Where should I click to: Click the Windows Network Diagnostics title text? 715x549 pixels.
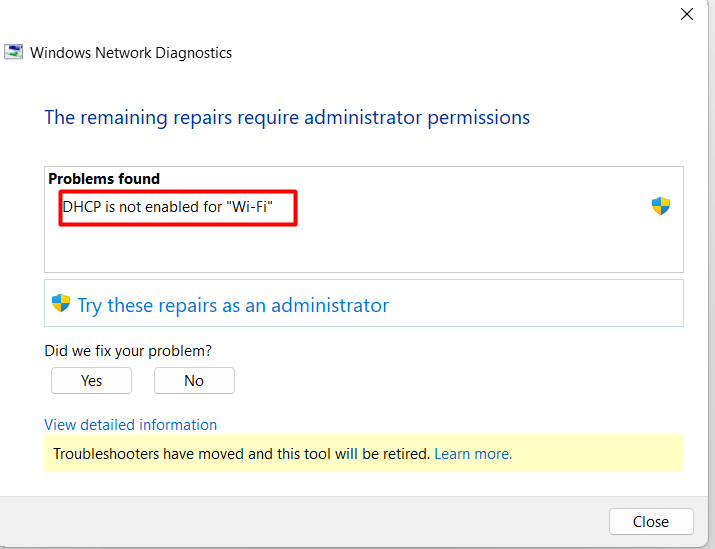pos(131,53)
